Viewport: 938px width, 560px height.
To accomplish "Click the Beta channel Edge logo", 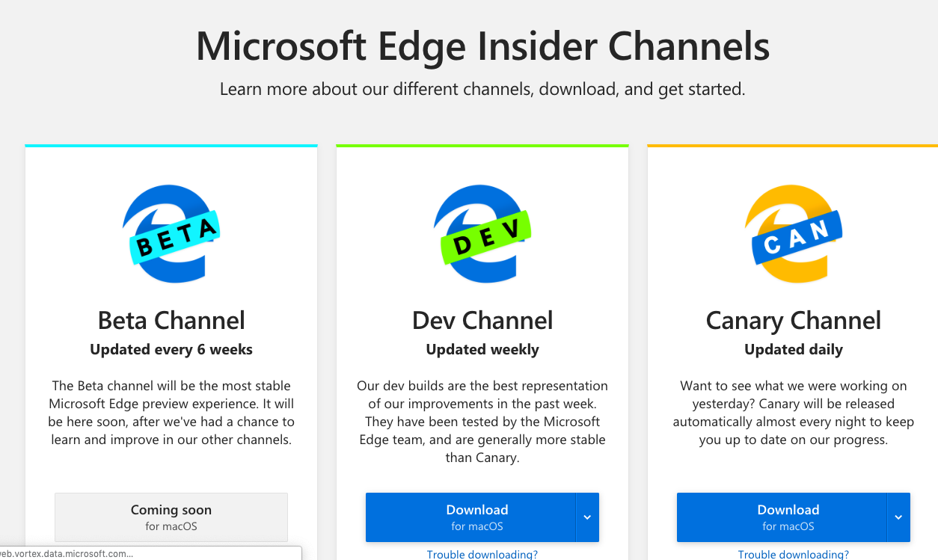I will coord(171,233).
